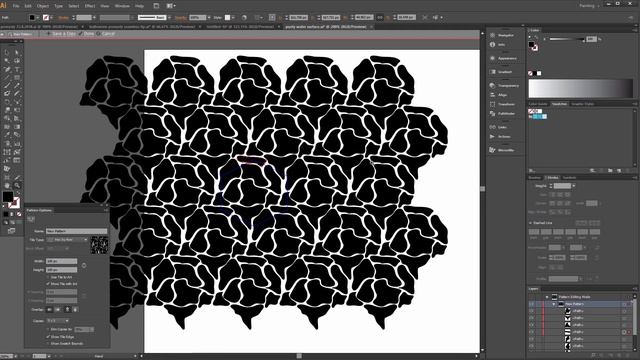Click the New Color Group icon

[610, 171]
